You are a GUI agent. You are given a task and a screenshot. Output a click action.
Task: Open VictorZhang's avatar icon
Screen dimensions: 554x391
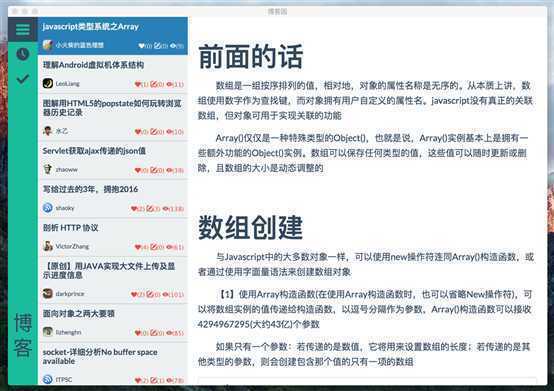coord(48,246)
